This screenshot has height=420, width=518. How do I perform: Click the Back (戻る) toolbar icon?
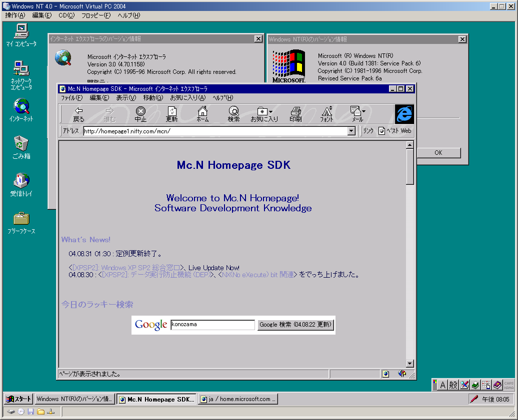[78, 114]
